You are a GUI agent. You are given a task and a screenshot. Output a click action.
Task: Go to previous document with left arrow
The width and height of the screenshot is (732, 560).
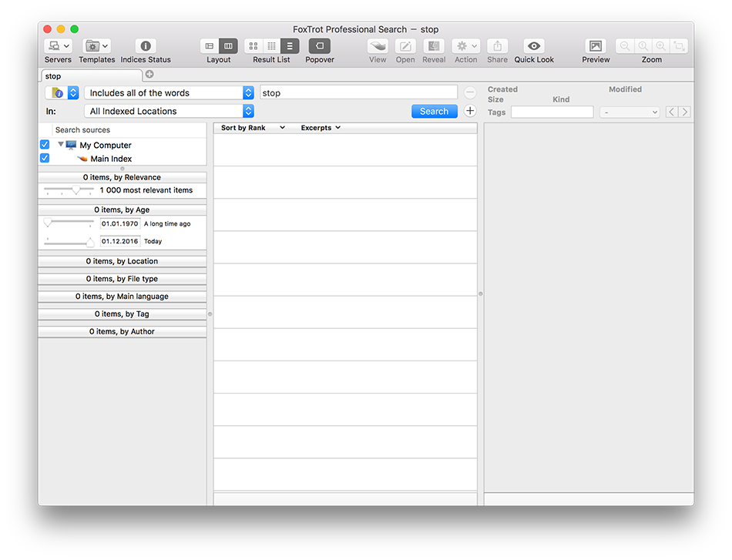pyautogui.click(x=672, y=112)
